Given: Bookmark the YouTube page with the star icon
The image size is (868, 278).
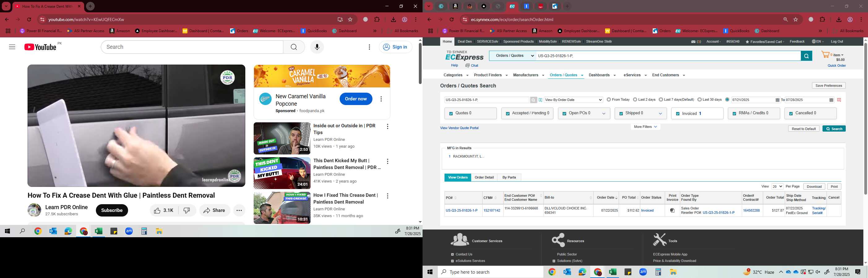Looking at the screenshot, I should pos(350,19).
